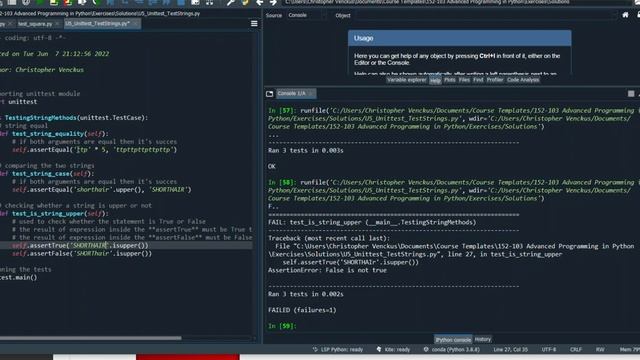Switch to the Plots tab
This screenshot has height=360, width=640.
coord(450,80)
